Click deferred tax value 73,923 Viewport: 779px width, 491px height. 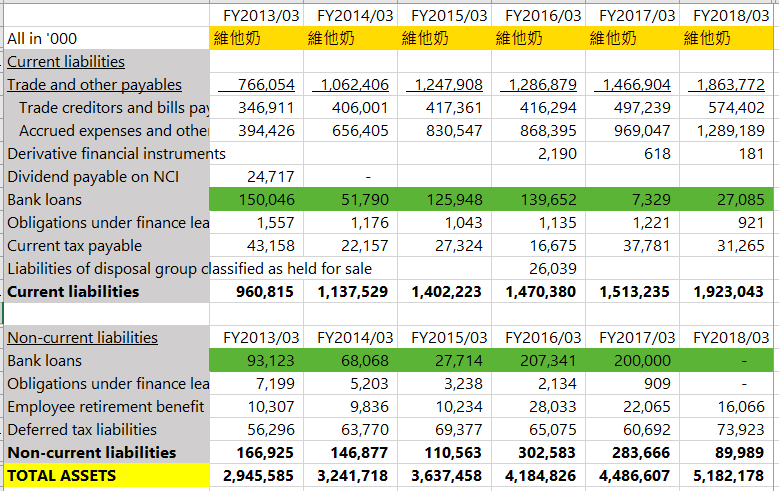(x=726, y=429)
